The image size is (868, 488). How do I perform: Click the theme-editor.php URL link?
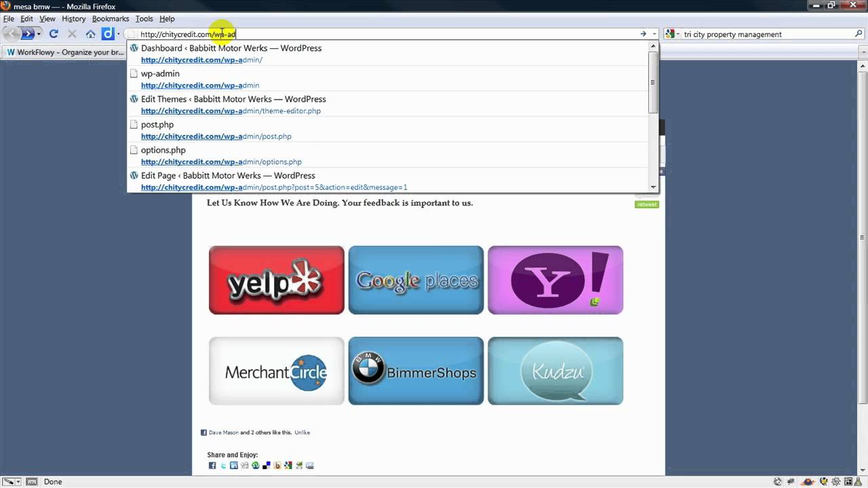(231, 111)
